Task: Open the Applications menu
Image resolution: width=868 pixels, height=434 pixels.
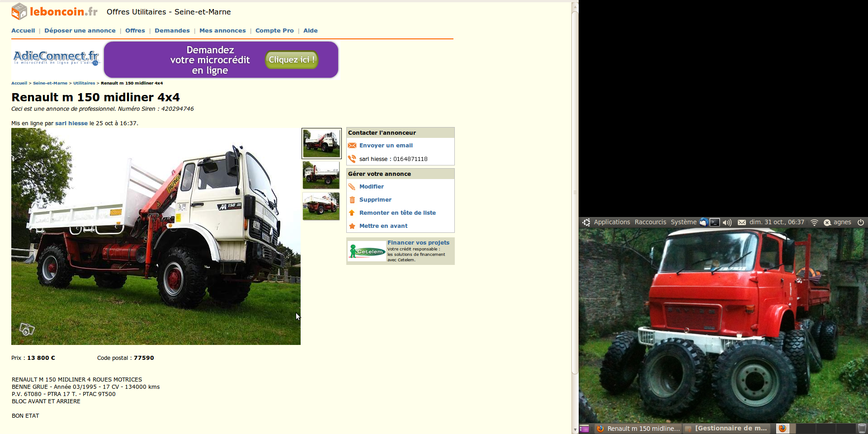Action: click(x=611, y=222)
